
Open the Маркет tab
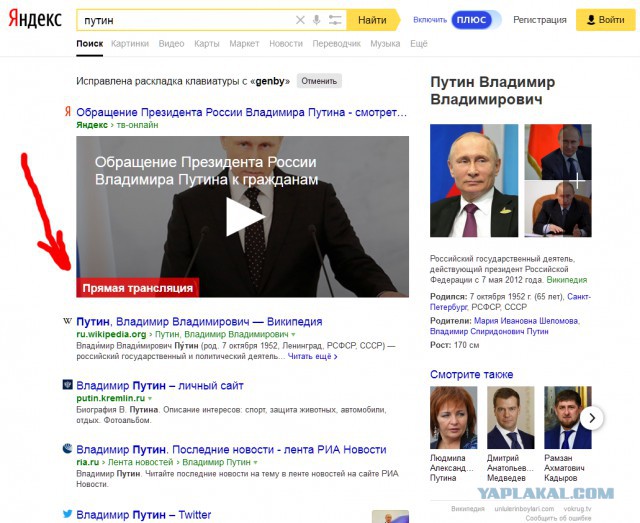coord(244,44)
